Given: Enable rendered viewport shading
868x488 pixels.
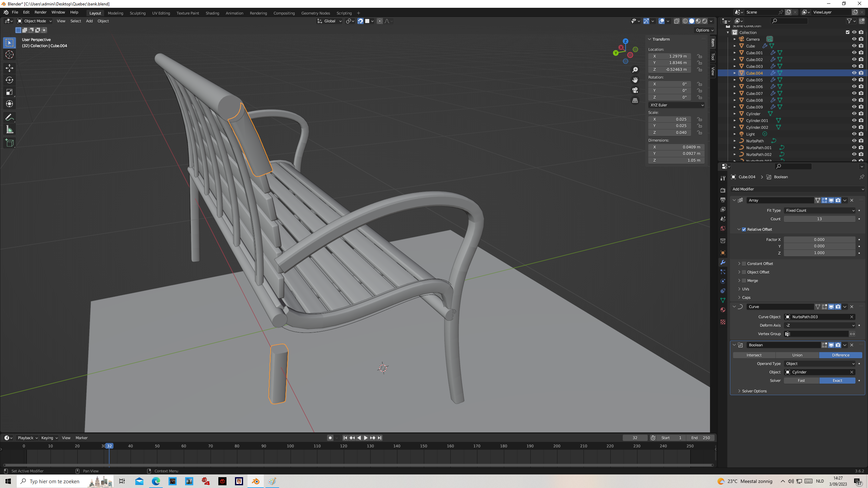Looking at the screenshot, I should tap(705, 21).
